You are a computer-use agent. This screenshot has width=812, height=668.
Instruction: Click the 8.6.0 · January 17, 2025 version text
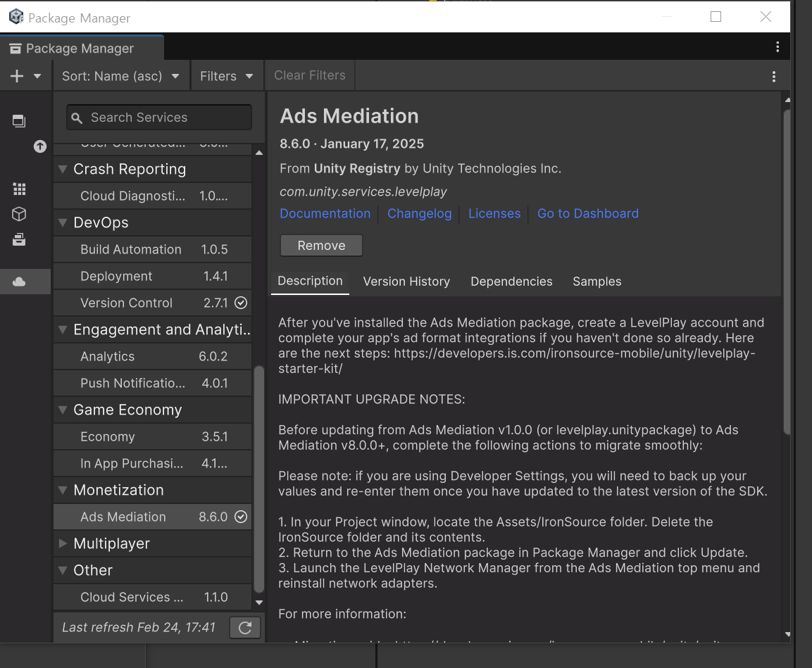[351, 144]
